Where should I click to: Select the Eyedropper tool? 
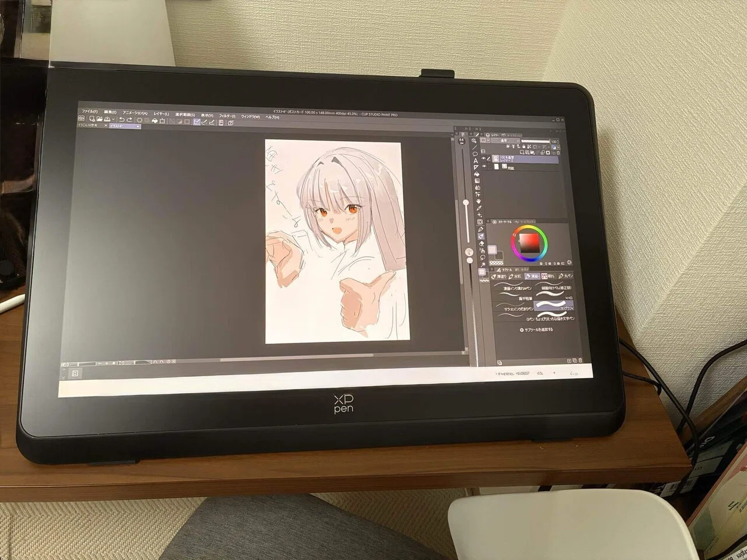point(479,208)
